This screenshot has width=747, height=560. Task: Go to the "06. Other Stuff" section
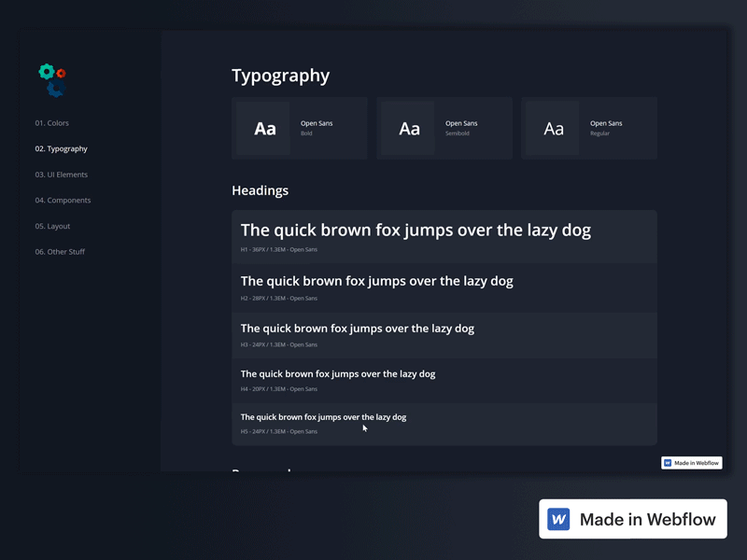coord(61,251)
